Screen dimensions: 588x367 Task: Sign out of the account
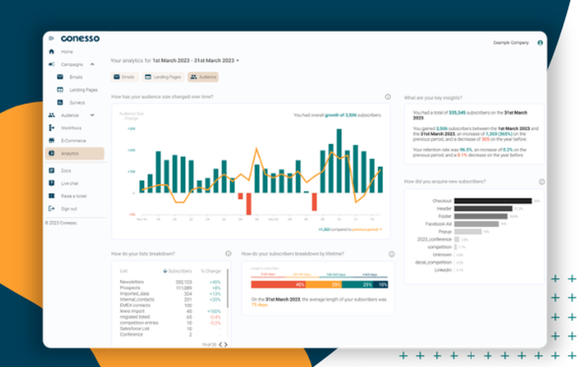coord(69,209)
